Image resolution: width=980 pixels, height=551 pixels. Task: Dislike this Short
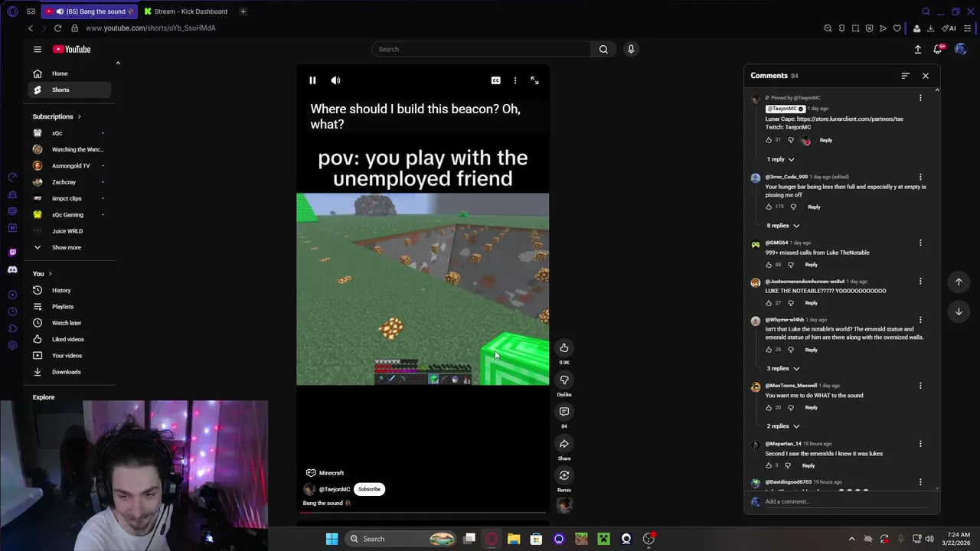(564, 380)
